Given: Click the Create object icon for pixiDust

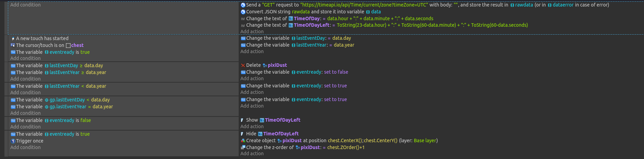Looking at the screenshot, I should click(x=243, y=140).
